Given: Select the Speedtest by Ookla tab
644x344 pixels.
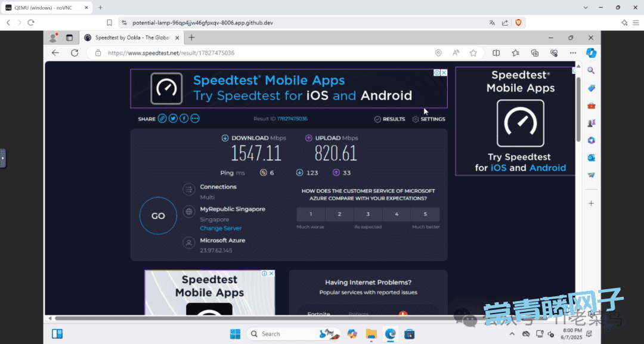Looking at the screenshot, I should point(131,38).
